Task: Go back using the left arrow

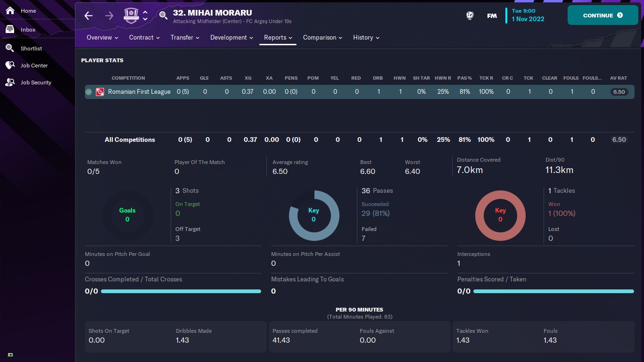Action: pyautogui.click(x=89, y=16)
